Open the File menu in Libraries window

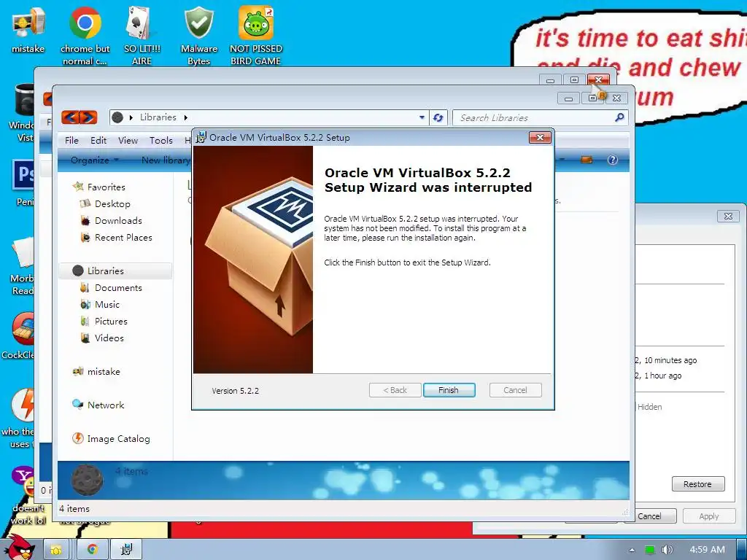[x=71, y=141]
